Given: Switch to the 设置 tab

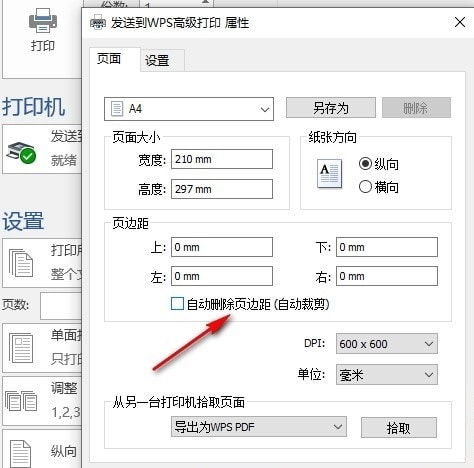Looking at the screenshot, I should [x=162, y=61].
